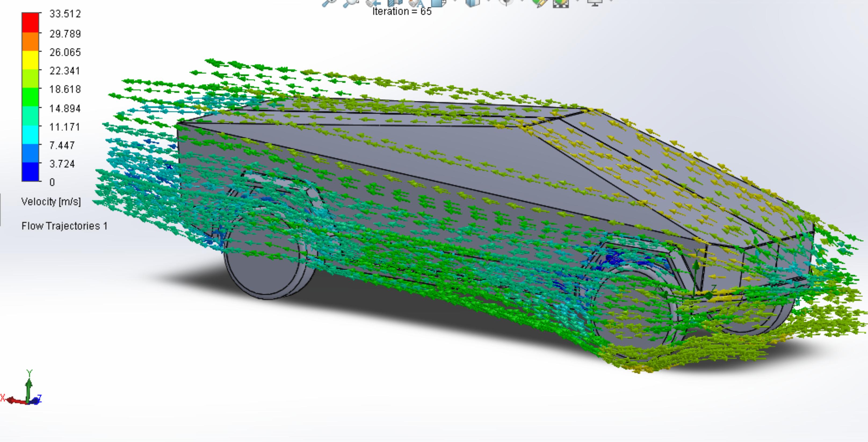Click the legend value 3.724
The image size is (868, 442).
pos(62,164)
